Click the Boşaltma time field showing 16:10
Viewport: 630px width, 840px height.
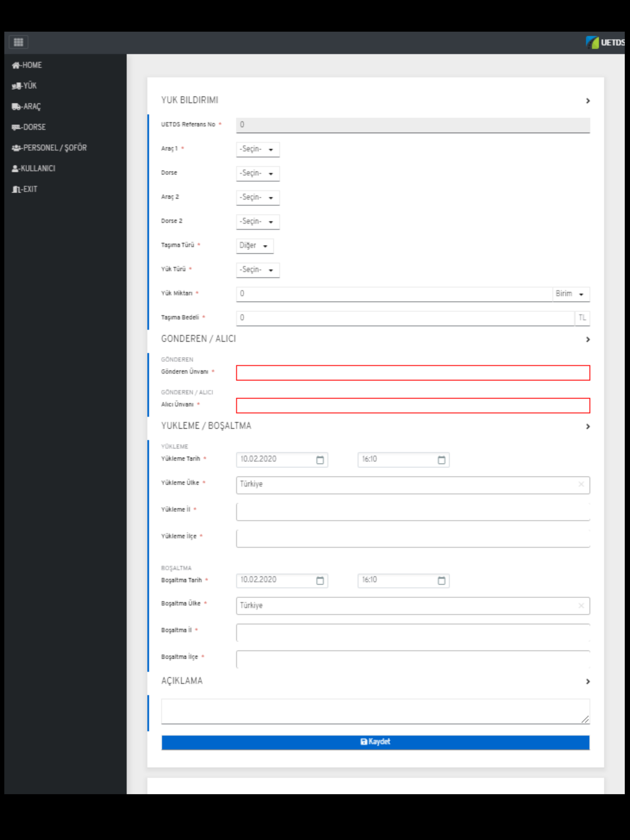(404, 580)
